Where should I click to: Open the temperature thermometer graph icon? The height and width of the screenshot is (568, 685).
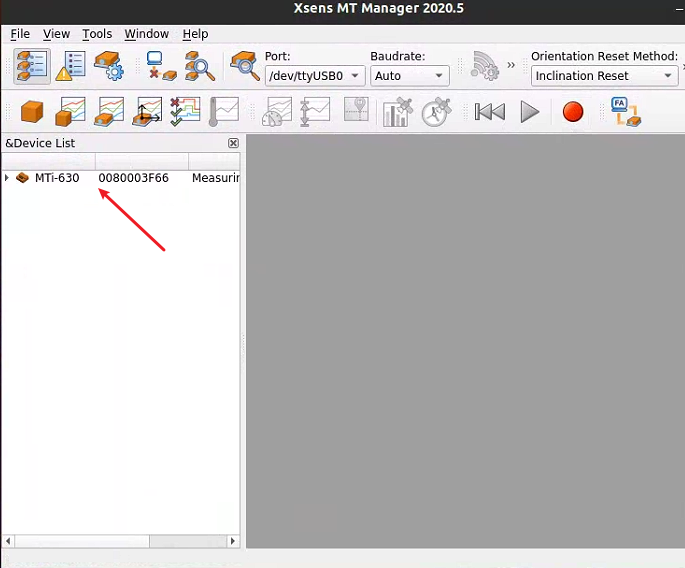click(x=224, y=112)
